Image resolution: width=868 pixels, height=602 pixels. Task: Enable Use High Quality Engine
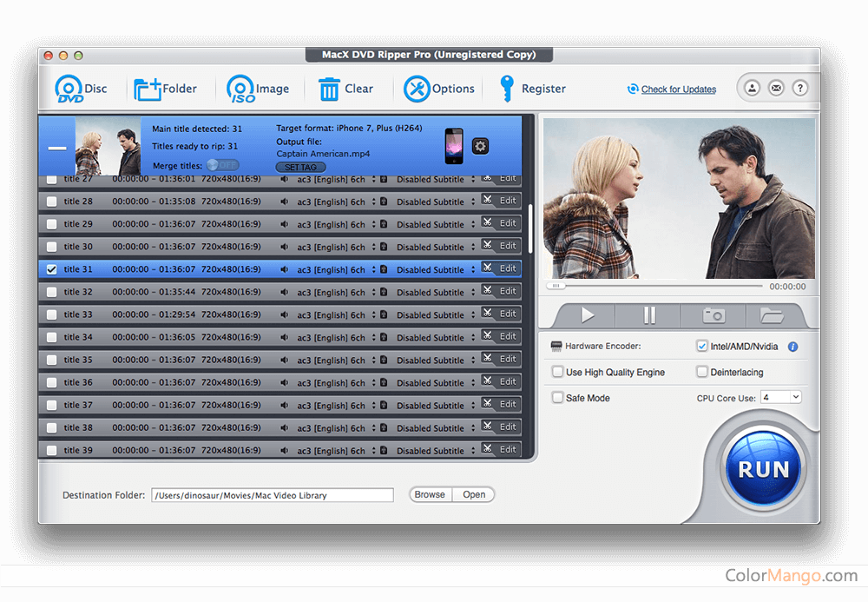pos(557,372)
